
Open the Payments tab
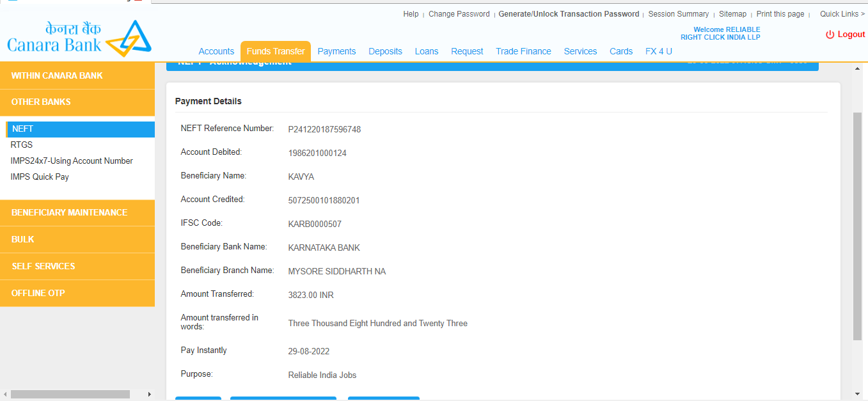tap(336, 51)
